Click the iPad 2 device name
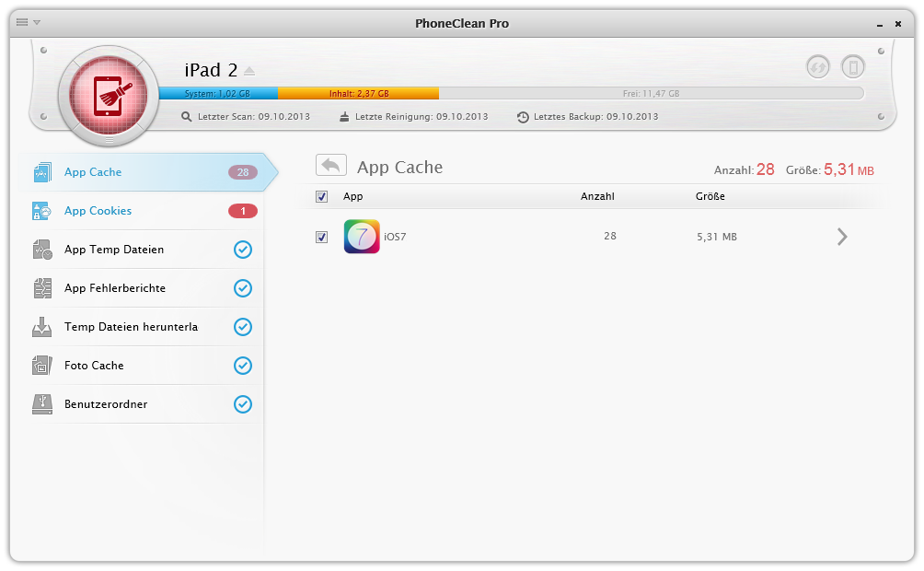 click(211, 70)
